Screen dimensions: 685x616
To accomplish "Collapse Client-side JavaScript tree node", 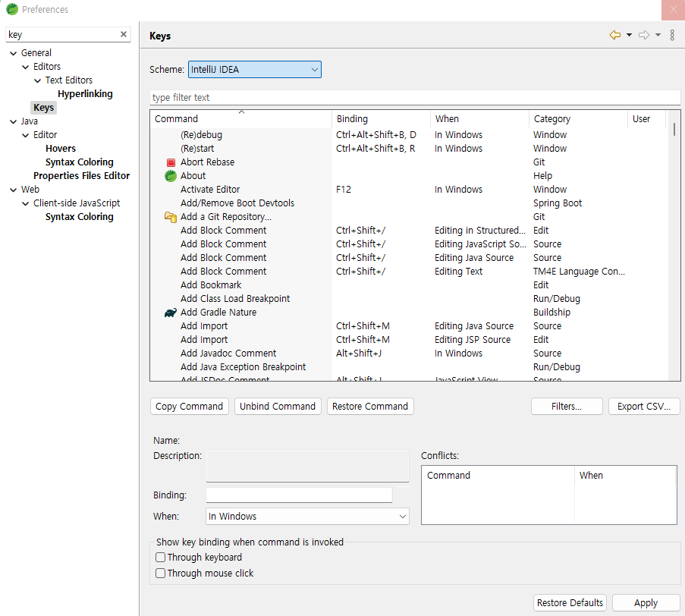I will (26, 203).
